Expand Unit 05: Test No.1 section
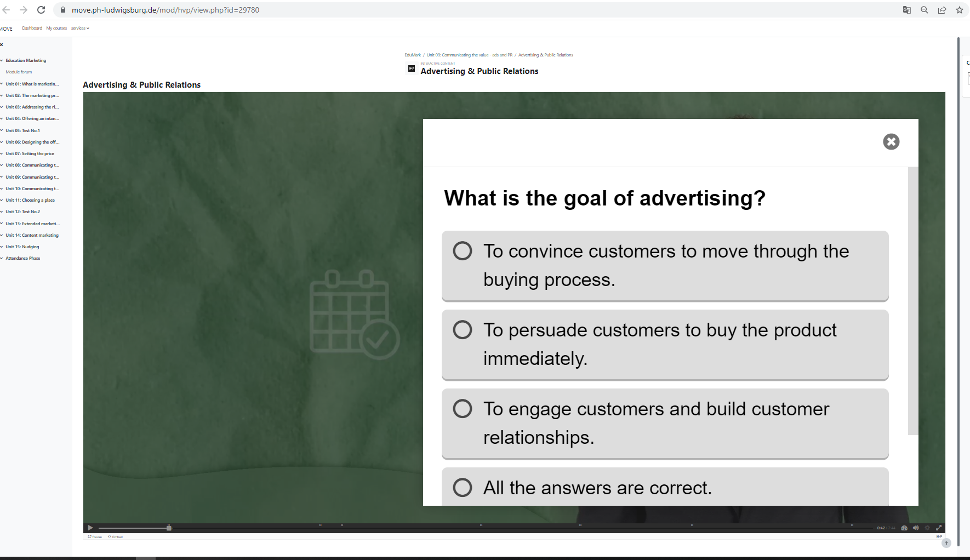Screen dimensions: 970x560 click(22, 130)
